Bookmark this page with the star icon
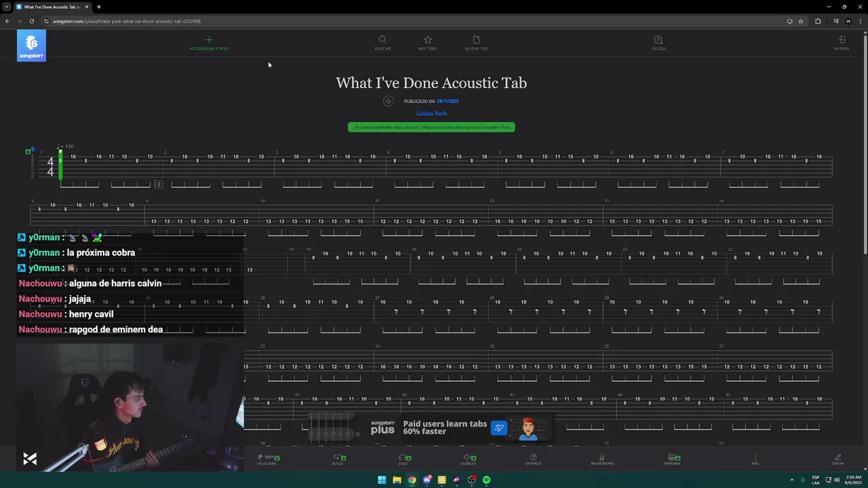 pos(801,21)
